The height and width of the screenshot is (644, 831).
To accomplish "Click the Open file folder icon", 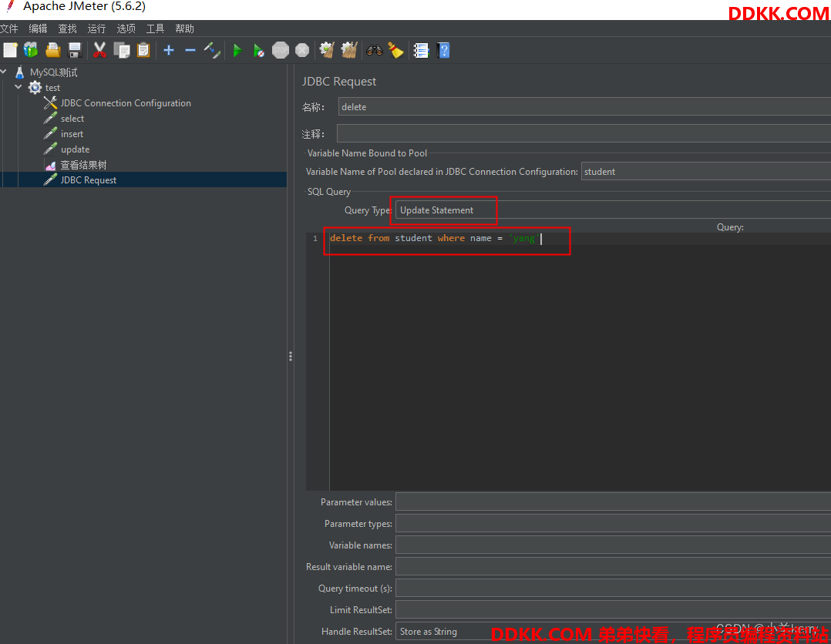I will point(53,50).
